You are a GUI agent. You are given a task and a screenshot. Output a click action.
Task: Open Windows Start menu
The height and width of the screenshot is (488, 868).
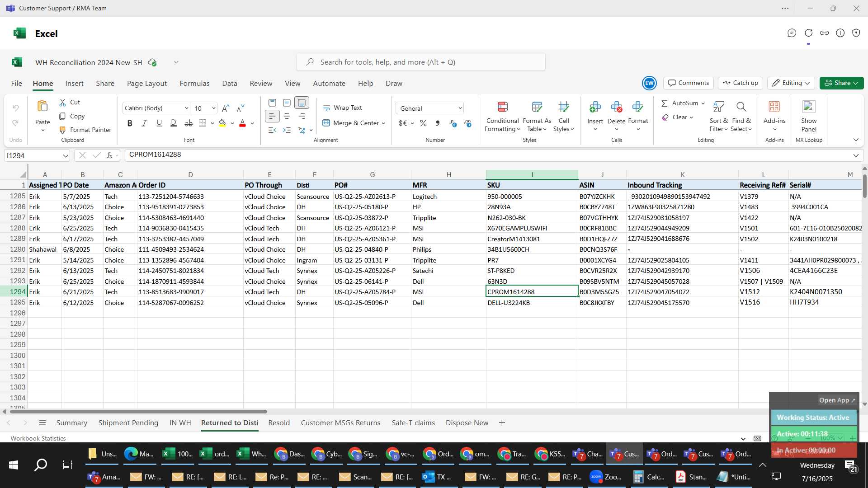click(14, 465)
